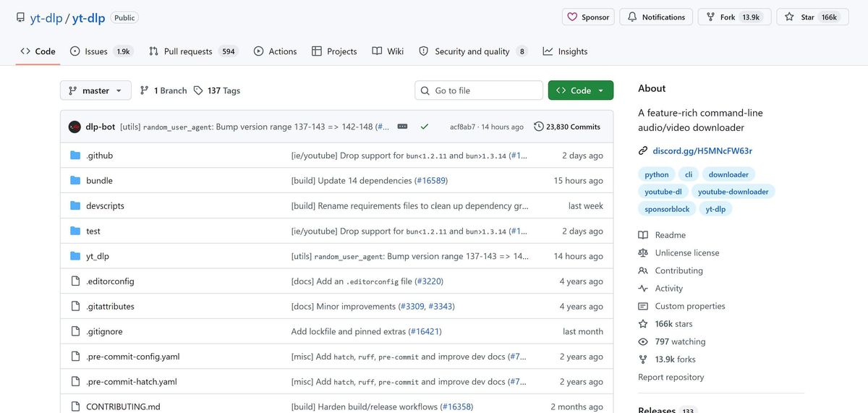Open pull request #16358 link

click(456, 406)
